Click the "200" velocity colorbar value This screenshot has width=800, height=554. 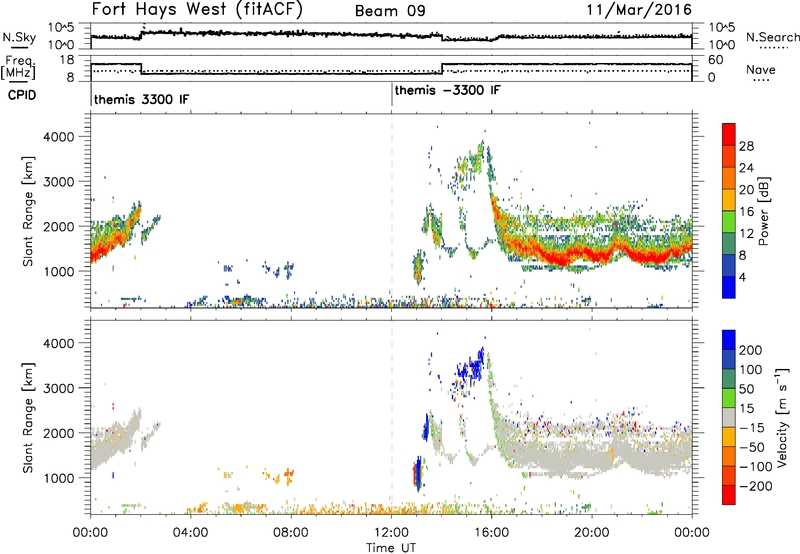[751, 350]
